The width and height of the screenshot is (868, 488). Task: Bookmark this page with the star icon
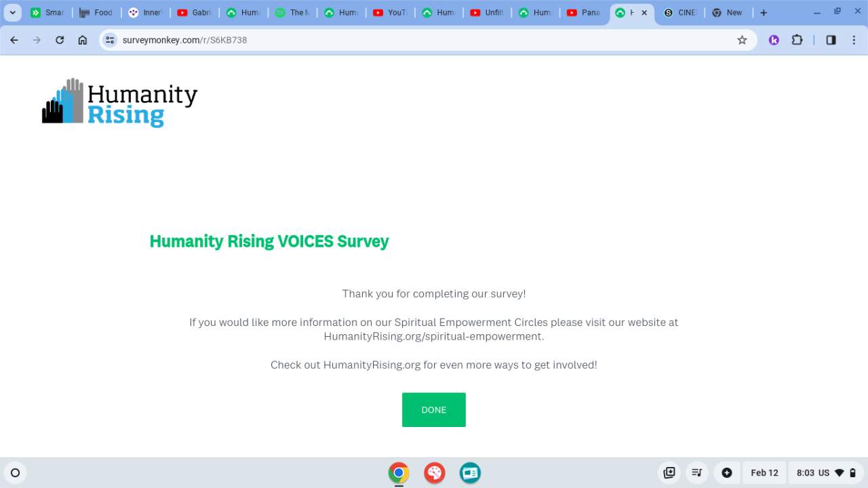742,40
